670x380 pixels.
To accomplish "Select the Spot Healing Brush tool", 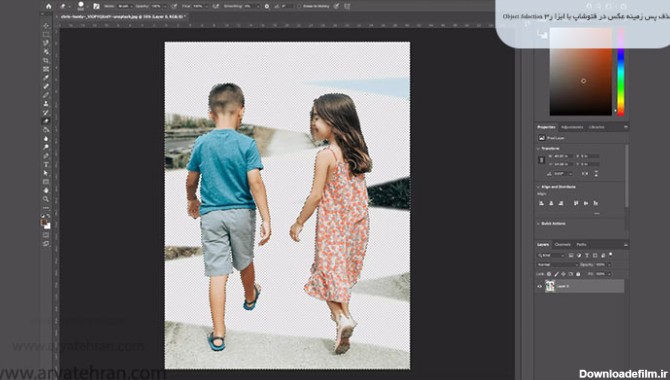I will coord(46,86).
